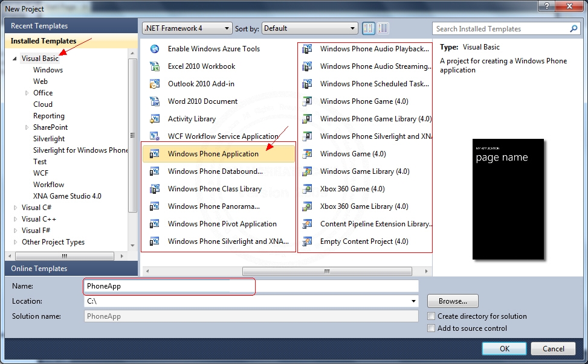This screenshot has height=364, width=588.
Task: Expand Other Project Types node
Action: pos(15,242)
